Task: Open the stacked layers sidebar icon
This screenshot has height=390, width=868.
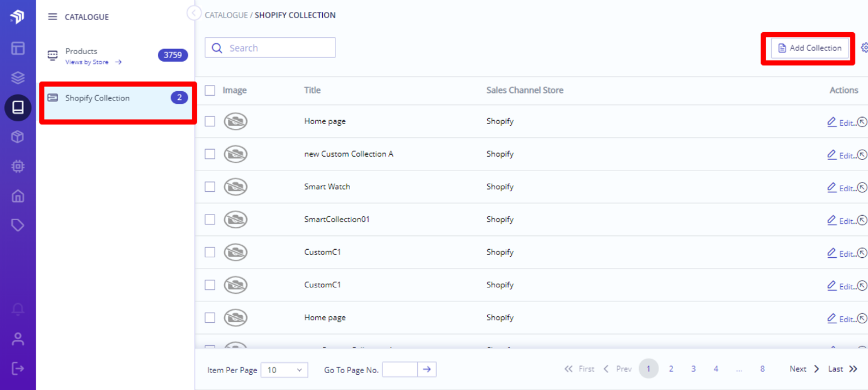Action: 18,78
